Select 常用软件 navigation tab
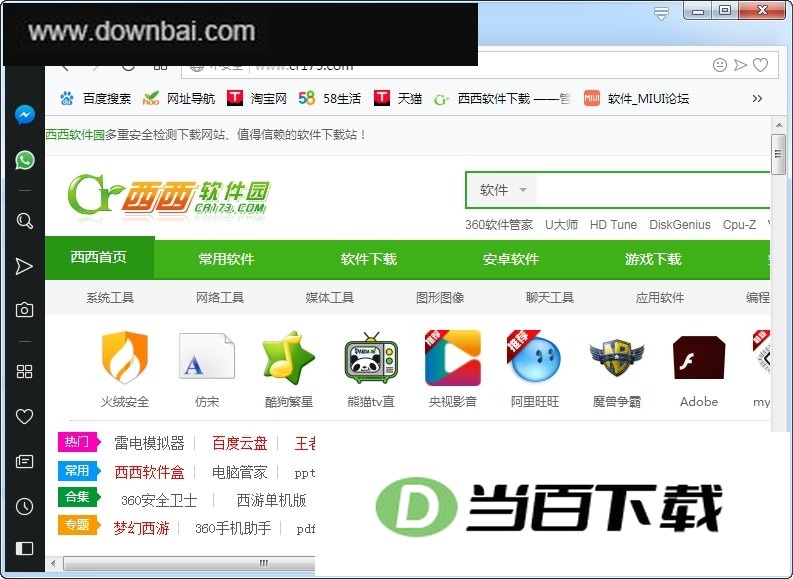Image resolution: width=793 pixels, height=579 pixels. [226, 259]
